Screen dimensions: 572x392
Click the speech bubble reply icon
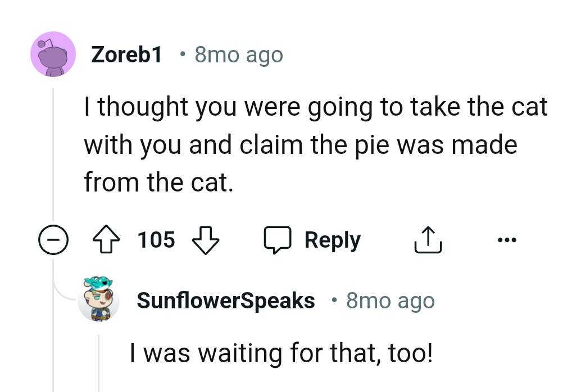click(278, 240)
